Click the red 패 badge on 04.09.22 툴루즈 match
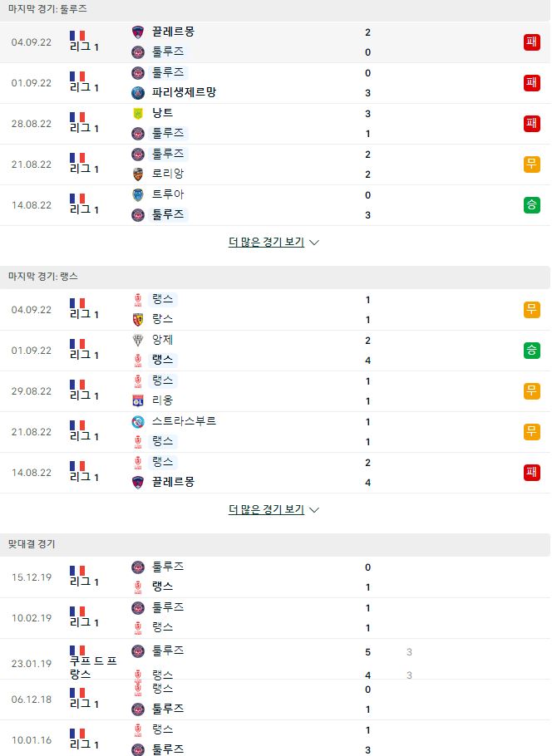This screenshot has height=756, width=552. coord(532,42)
